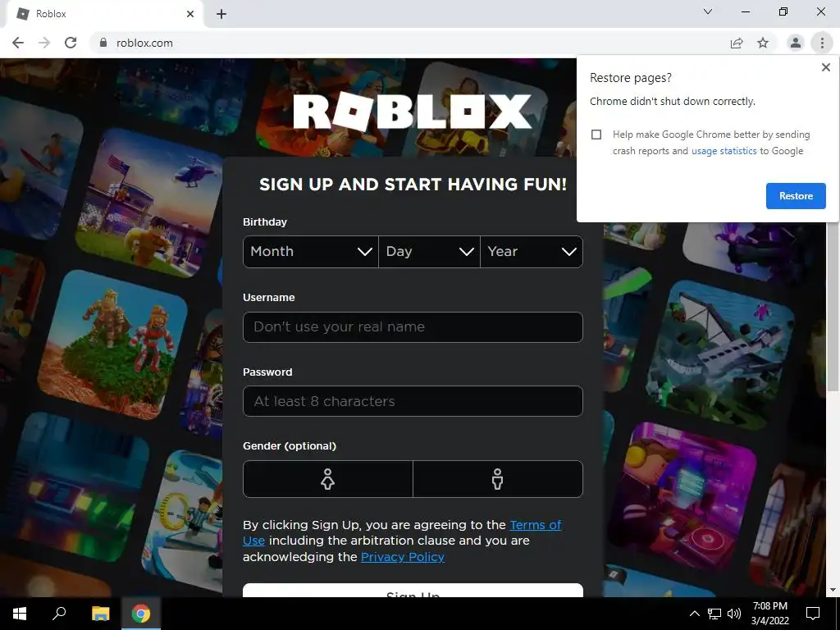Open a new tab with the plus button
The width and height of the screenshot is (840, 630).
pyautogui.click(x=221, y=14)
